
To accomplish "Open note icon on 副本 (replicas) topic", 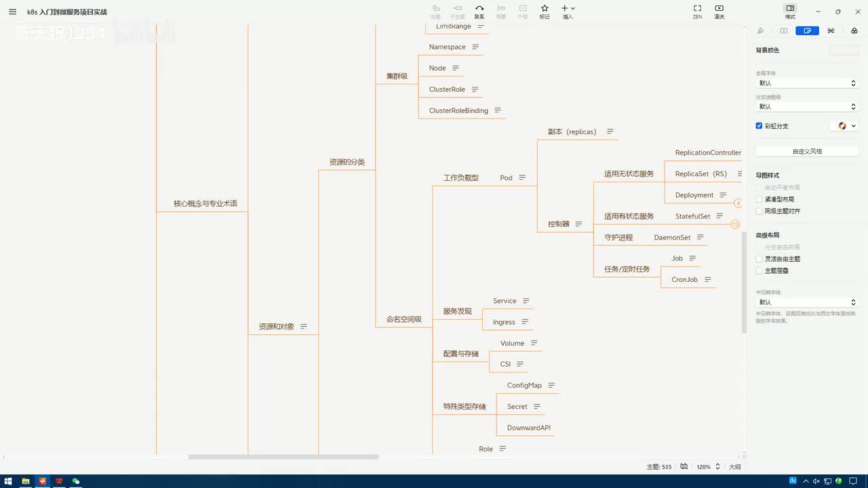I will pos(610,131).
